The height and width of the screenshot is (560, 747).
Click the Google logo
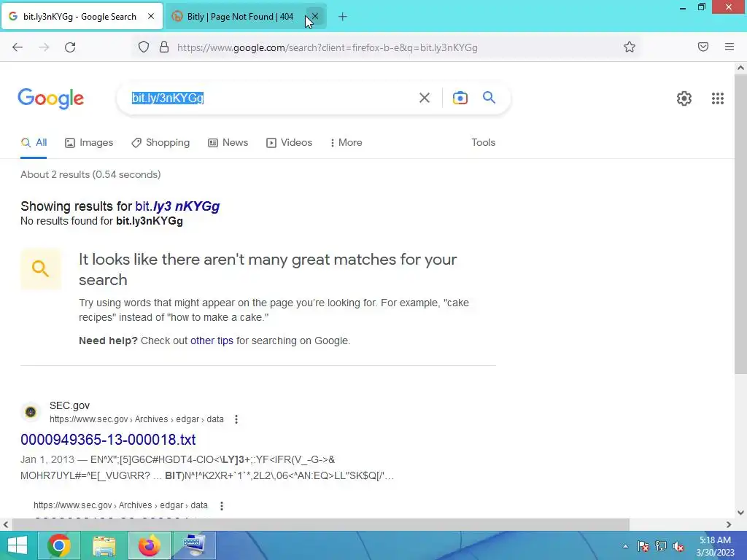pyautogui.click(x=51, y=98)
